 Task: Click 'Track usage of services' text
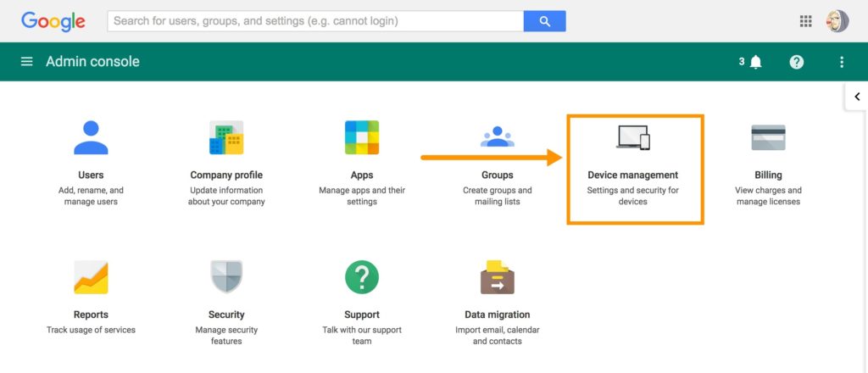tap(91, 330)
